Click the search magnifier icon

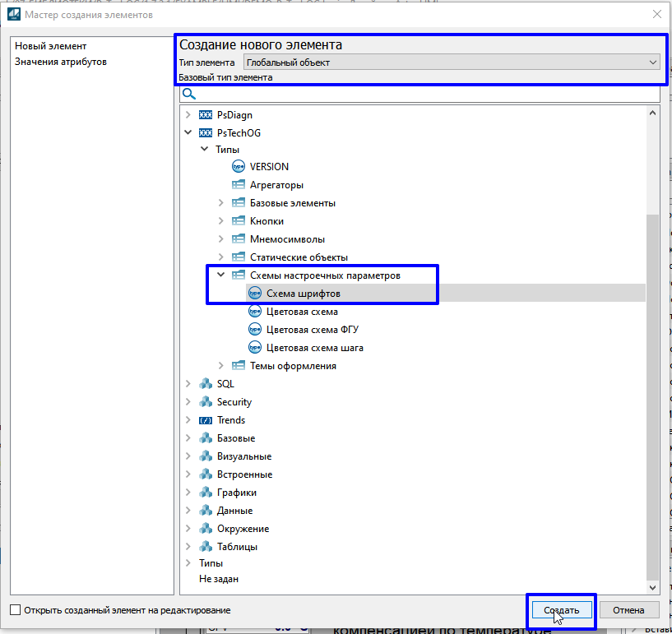click(188, 95)
